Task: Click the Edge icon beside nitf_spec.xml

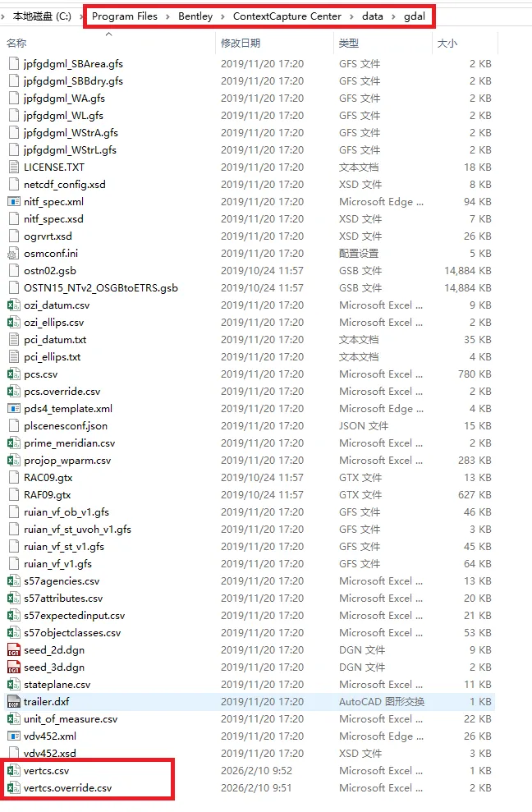Action: point(13,201)
